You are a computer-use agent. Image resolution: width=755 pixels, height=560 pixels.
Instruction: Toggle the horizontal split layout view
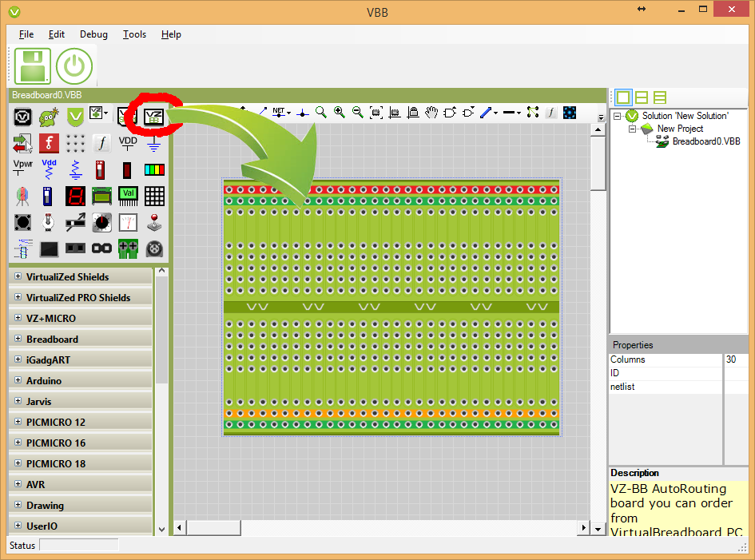pyautogui.click(x=660, y=97)
